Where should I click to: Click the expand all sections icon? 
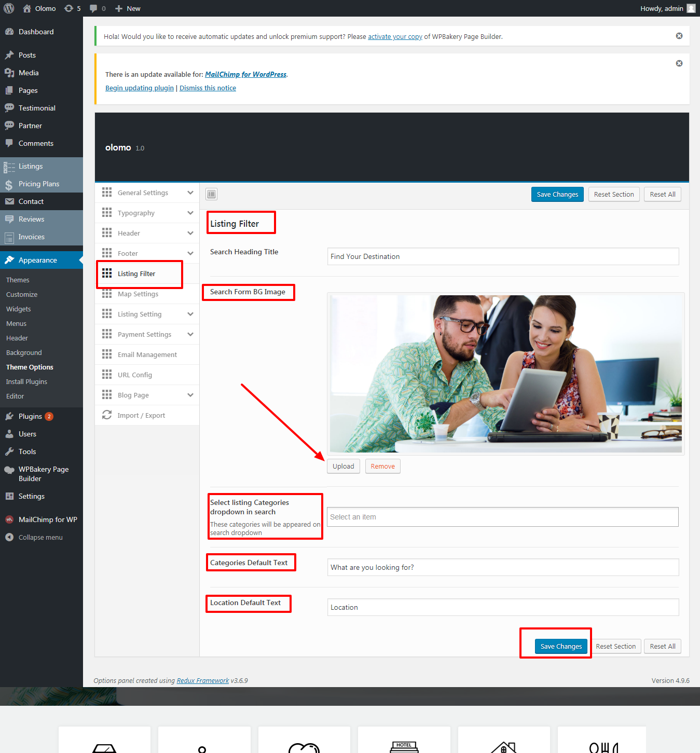(212, 194)
